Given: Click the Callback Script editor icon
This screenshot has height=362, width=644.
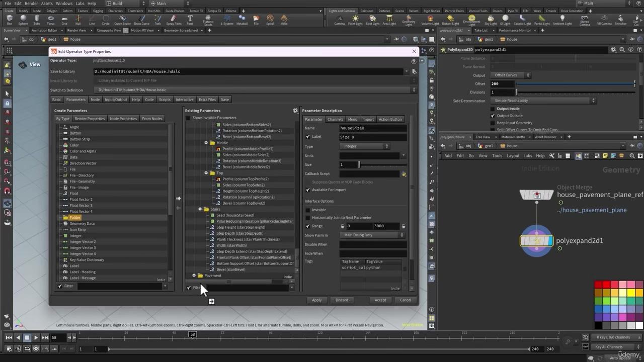Looking at the screenshot, I should [x=404, y=174].
